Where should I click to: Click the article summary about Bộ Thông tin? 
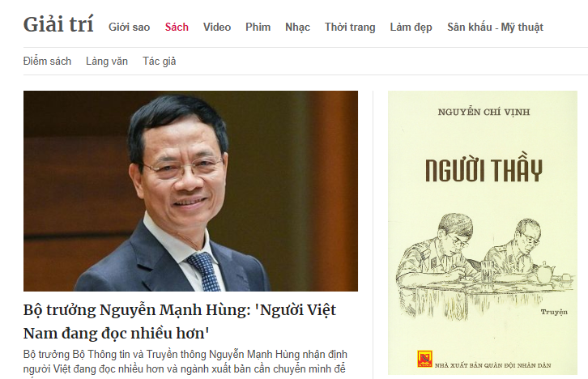point(185,362)
